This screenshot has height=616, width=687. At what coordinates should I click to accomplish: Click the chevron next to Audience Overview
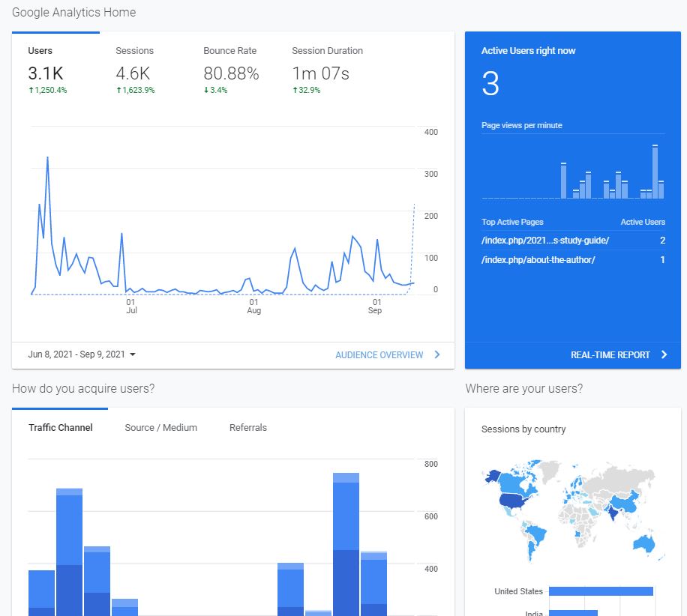coord(437,355)
